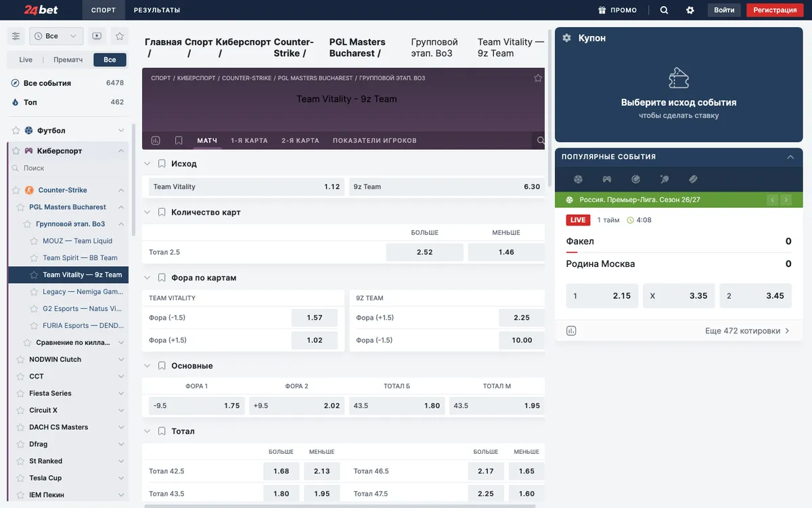812x508 pixels.
Task: Open match statistics chart icon in tab bar
Action: (156, 140)
